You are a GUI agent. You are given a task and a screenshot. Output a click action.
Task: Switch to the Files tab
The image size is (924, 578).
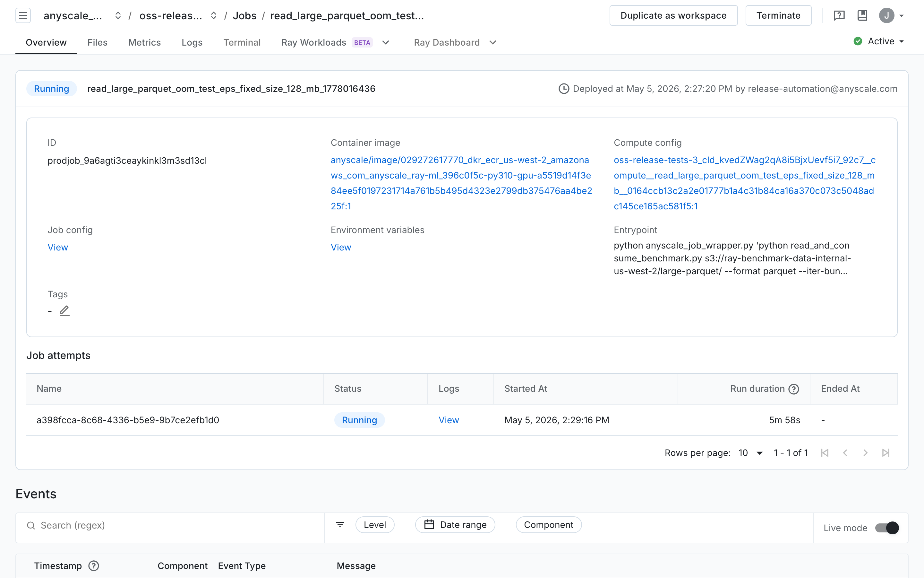click(97, 42)
